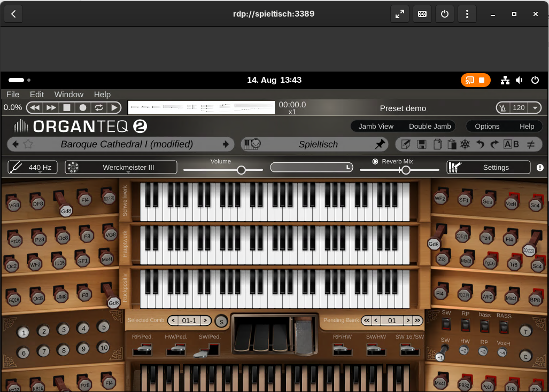Toggle the RP/Ped. coupler switch

coord(143,349)
